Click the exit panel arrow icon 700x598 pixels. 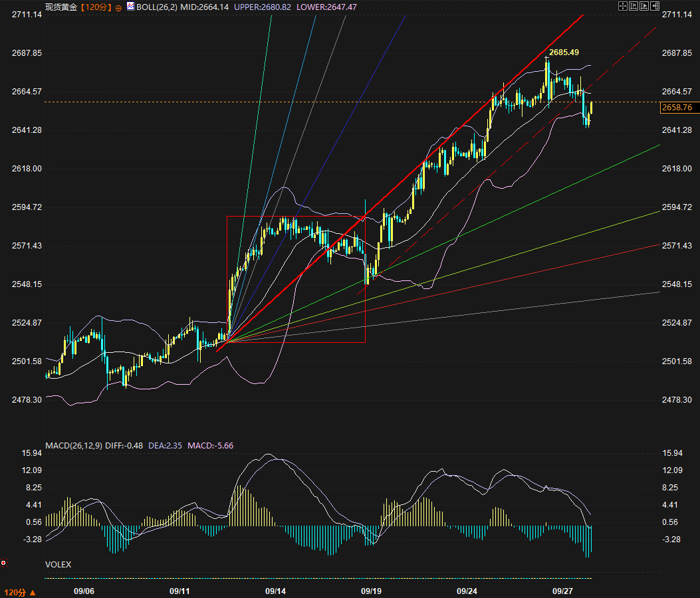point(655,6)
